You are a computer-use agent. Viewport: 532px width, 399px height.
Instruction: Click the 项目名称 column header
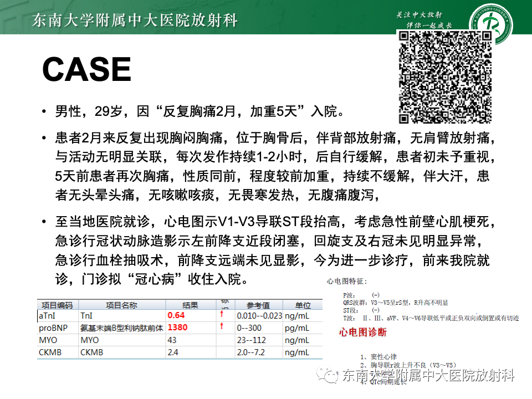point(121,305)
